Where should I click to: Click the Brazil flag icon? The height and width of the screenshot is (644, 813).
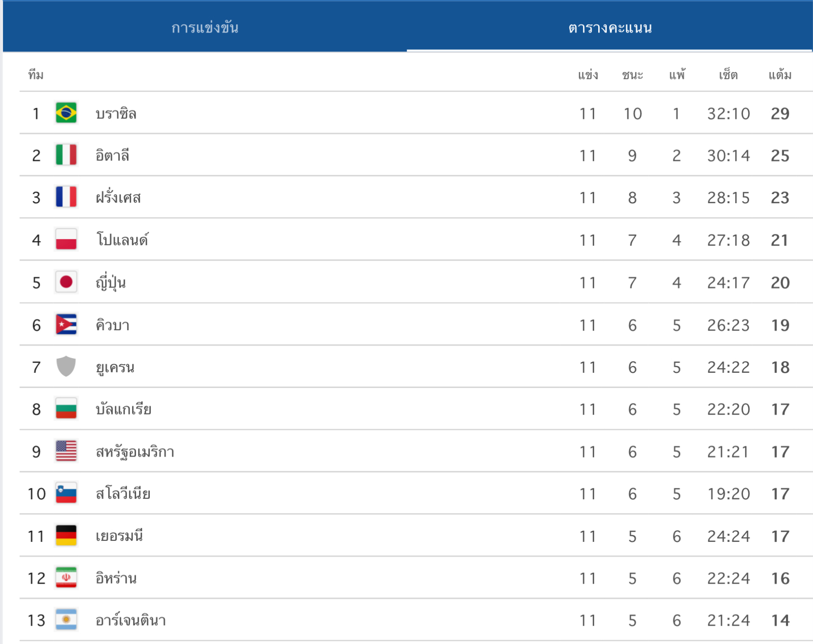[x=66, y=113]
